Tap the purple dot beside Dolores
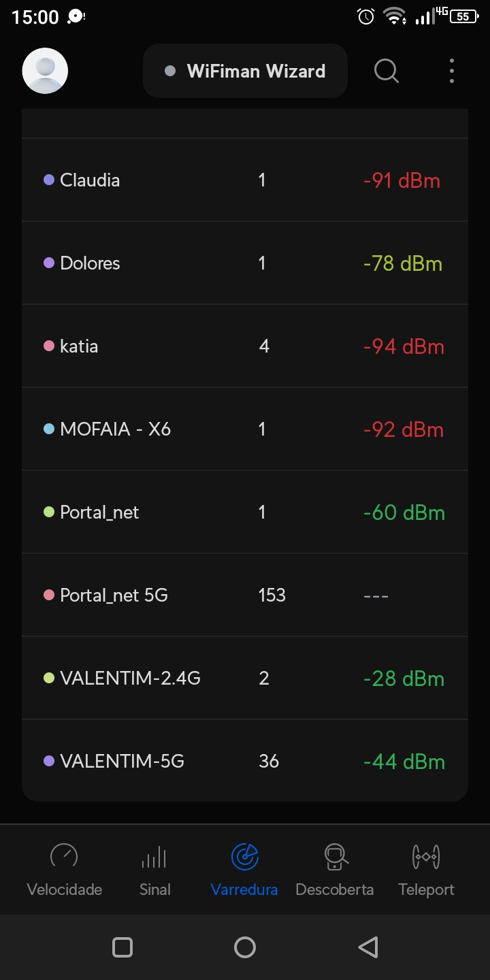490x980 pixels. click(x=49, y=263)
